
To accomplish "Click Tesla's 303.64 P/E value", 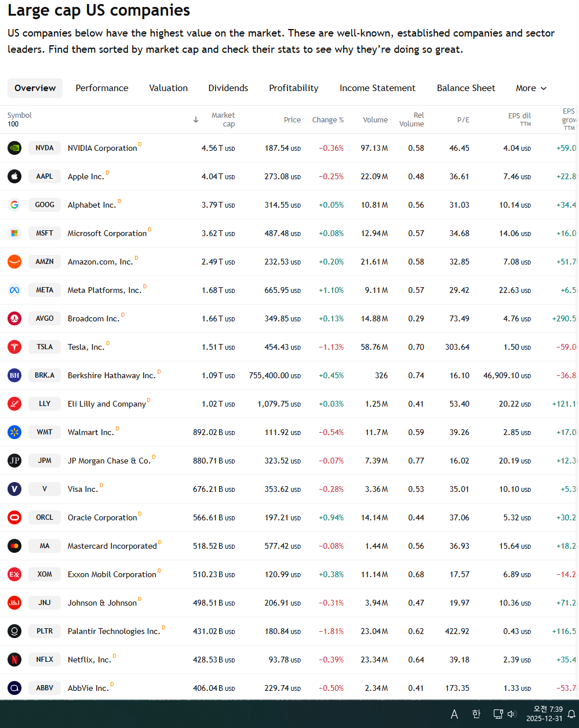I will pyautogui.click(x=457, y=347).
